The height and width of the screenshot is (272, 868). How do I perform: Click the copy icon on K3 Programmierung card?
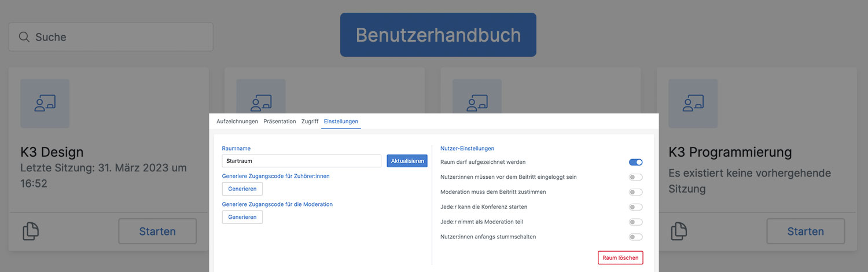(679, 231)
